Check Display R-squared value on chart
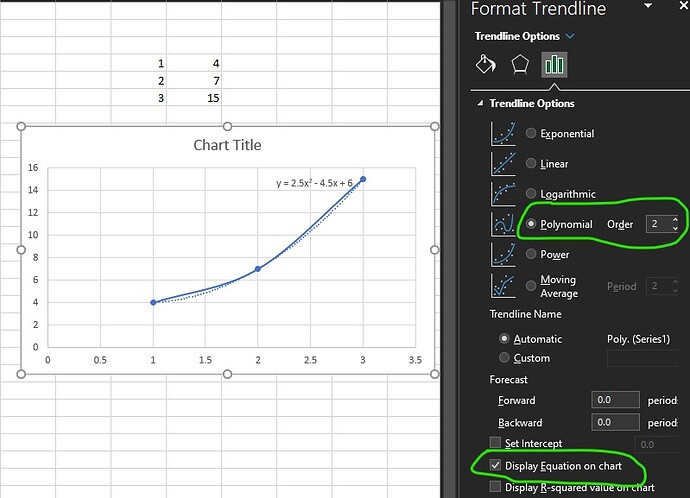Screen dimensions: 690x498 click(x=495, y=487)
